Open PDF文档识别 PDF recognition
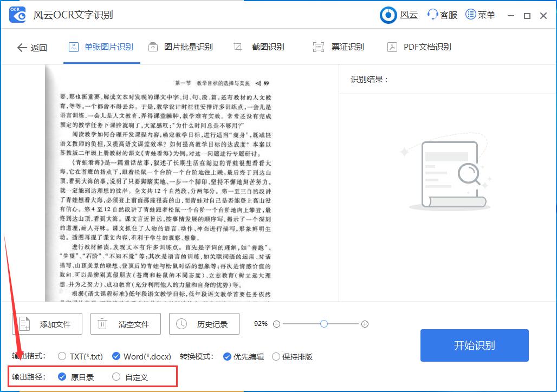The height and width of the screenshot is (392, 557). click(x=427, y=47)
